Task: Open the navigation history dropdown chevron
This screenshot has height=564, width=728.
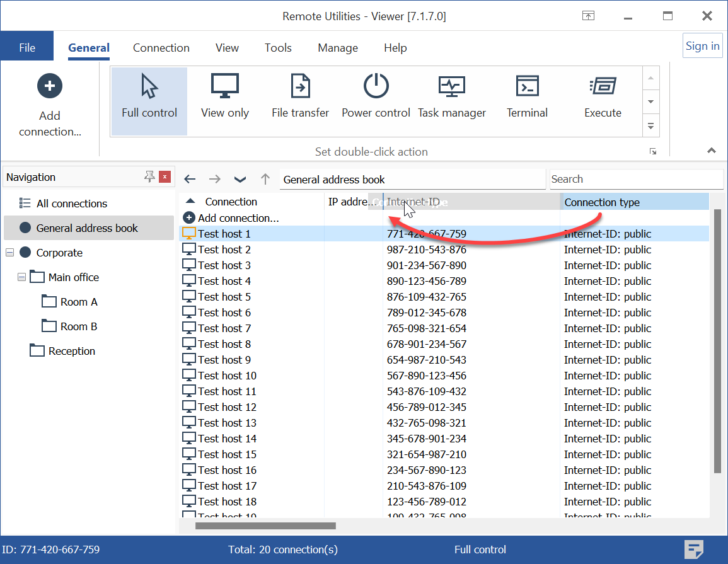Action: [x=240, y=180]
